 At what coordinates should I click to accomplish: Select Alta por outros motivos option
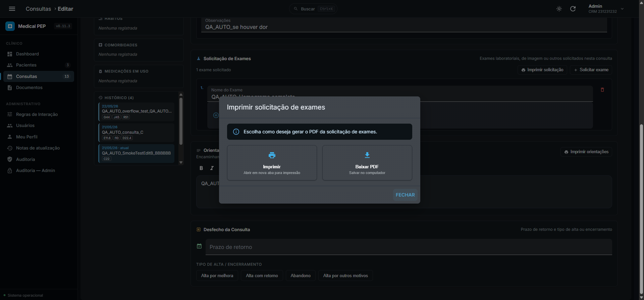[x=345, y=276]
